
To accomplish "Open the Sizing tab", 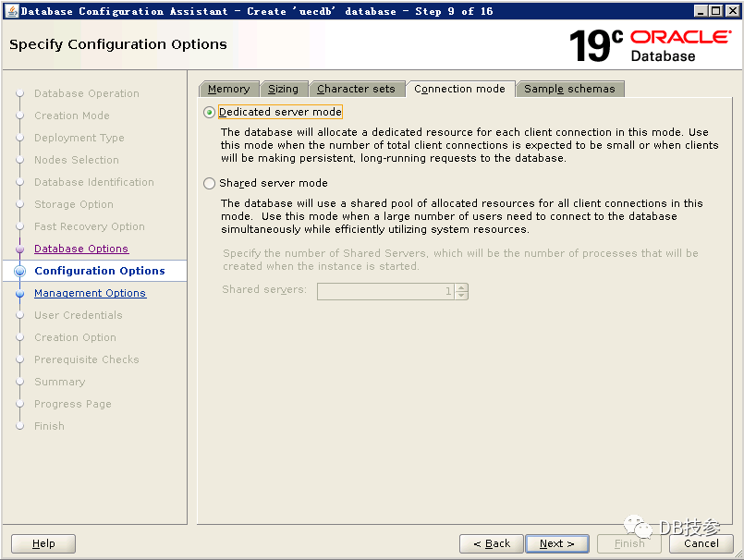I will 284,89.
